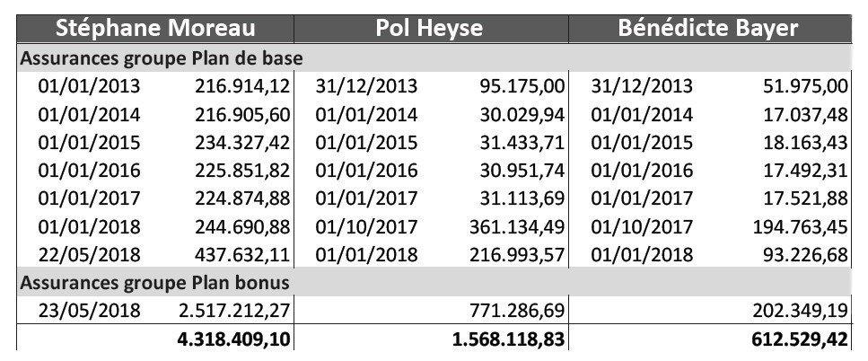Select the date cell 22/05/2018
Viewport: 868px width, 361px height.
(x=89, y=255)
